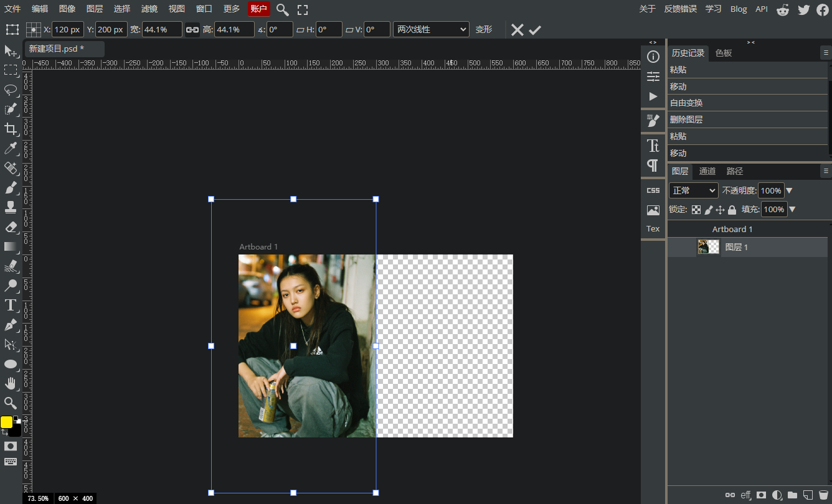Select the Hand tool
The image size is (832, 504).
pyautogui.click(x=11, y=383)
